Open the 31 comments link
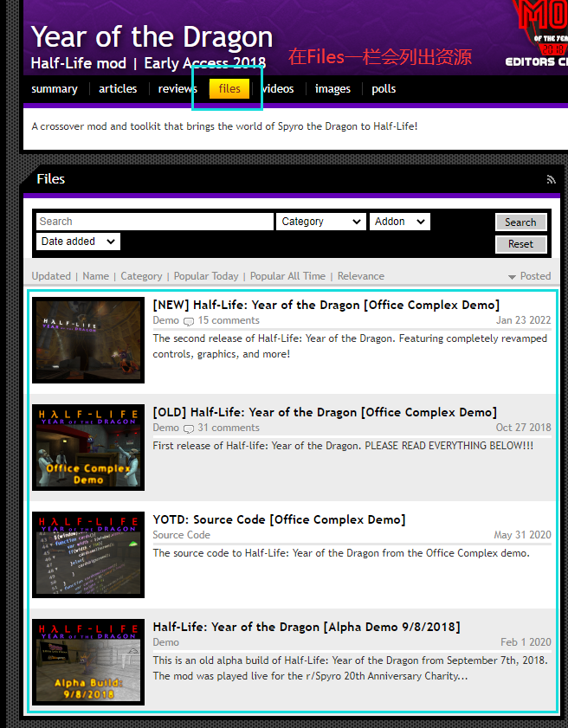This screenshot has width=568, height=728. coord(229,428)
